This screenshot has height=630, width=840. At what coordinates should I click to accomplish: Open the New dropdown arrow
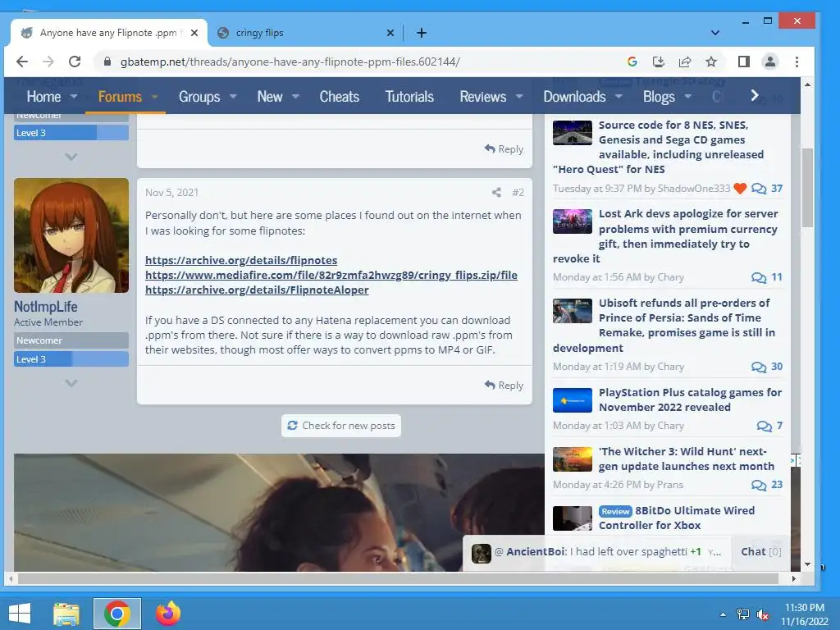pos(295,97)
